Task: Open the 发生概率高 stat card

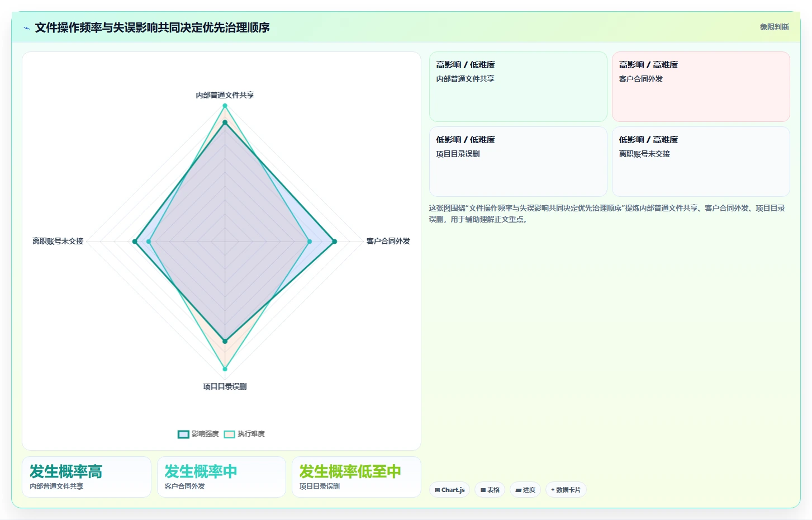Action: 87,477
